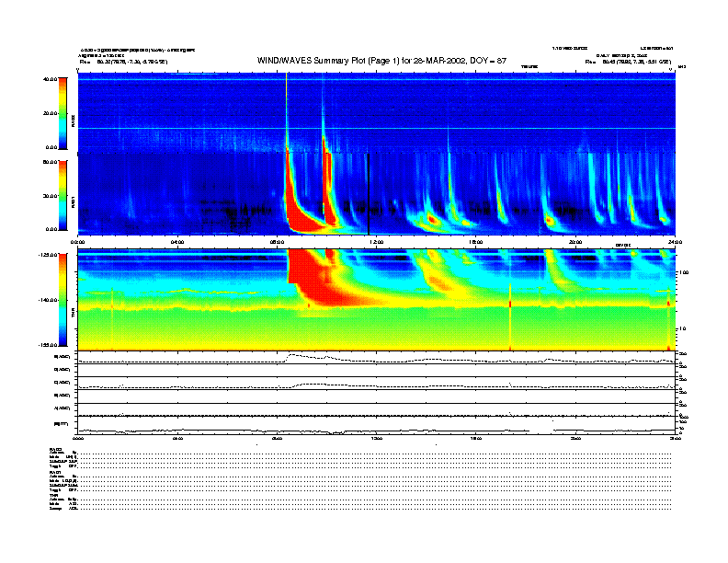Click the large red burst in the TNR spectrogram
This screenshot has height=563, width=728.
(x=315, y=279)
